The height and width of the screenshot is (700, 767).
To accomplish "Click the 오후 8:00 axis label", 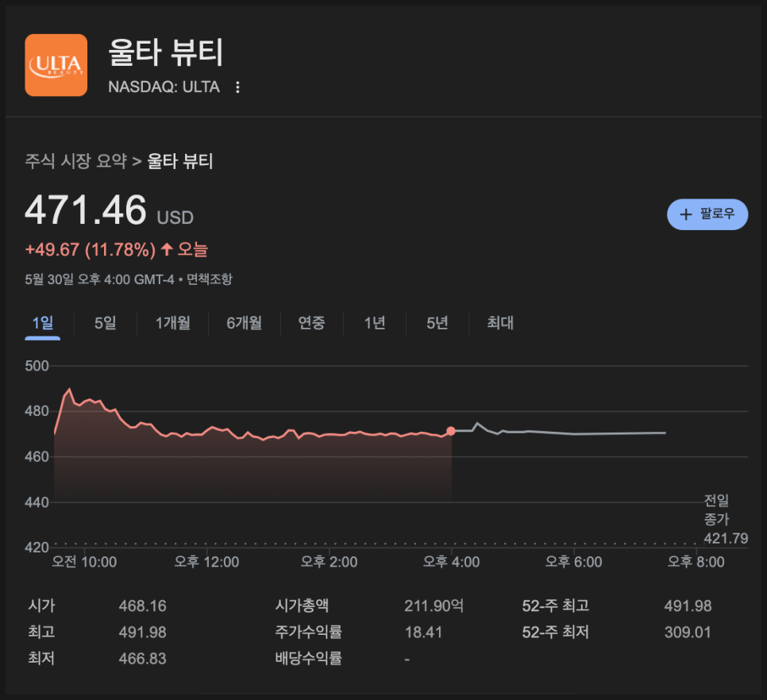I will tap(696, 562).
